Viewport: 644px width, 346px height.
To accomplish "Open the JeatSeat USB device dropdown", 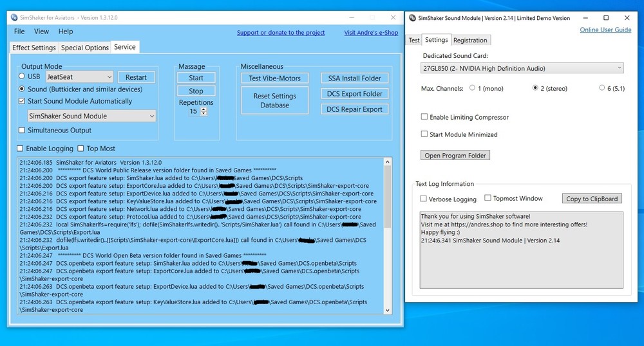I will pos(80,77).
